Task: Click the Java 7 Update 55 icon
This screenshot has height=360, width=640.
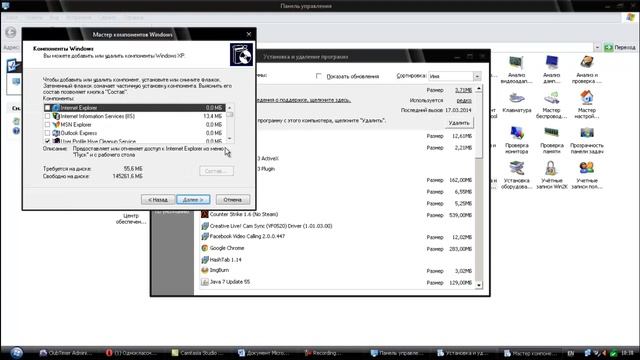Action: [x=205, y=282]
